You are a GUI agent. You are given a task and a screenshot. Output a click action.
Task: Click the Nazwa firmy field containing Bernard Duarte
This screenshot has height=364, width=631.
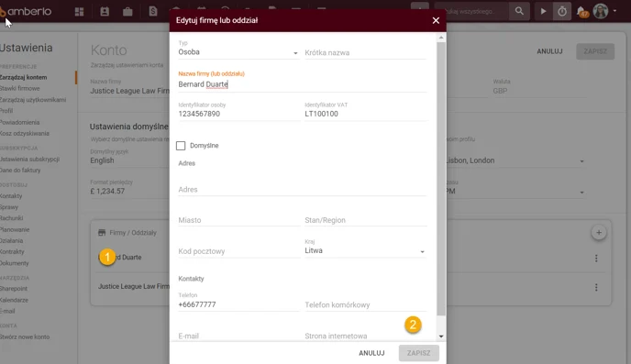pyautogui.click(x=303, y=84)
